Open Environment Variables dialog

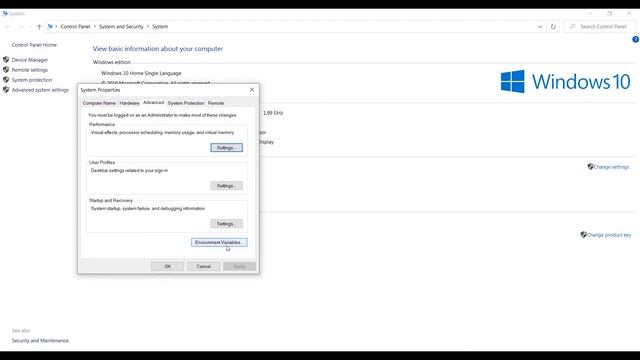pos(219,242)
